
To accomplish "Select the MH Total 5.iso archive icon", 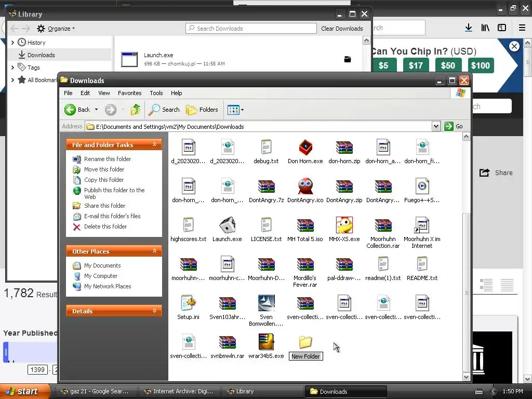I will (305, 225).
